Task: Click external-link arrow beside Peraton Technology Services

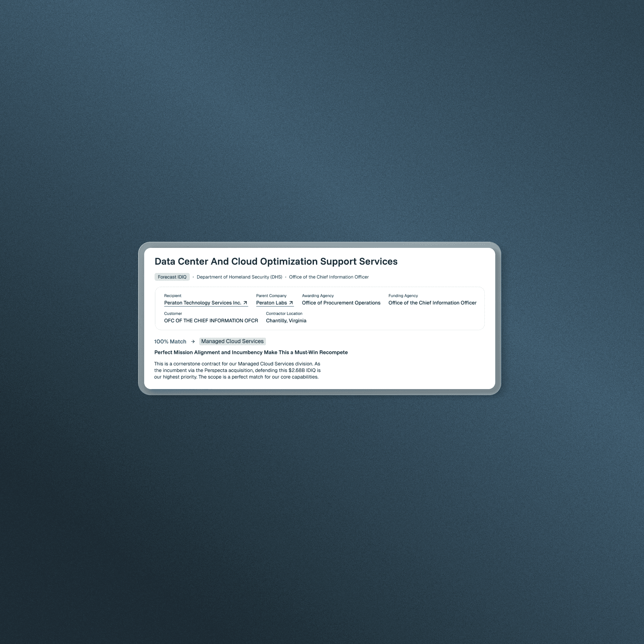Action: (245, 303)
